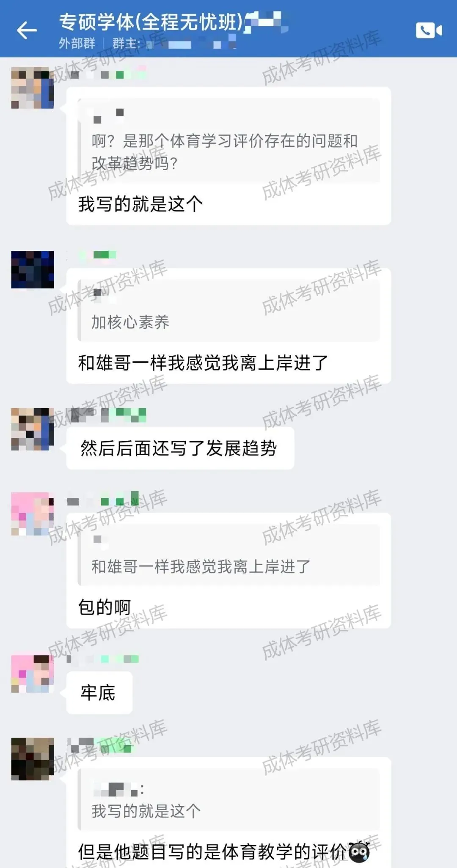The image size is (457, 868).
Task: Tap the message 包的啊
Action: coord(105,607)
